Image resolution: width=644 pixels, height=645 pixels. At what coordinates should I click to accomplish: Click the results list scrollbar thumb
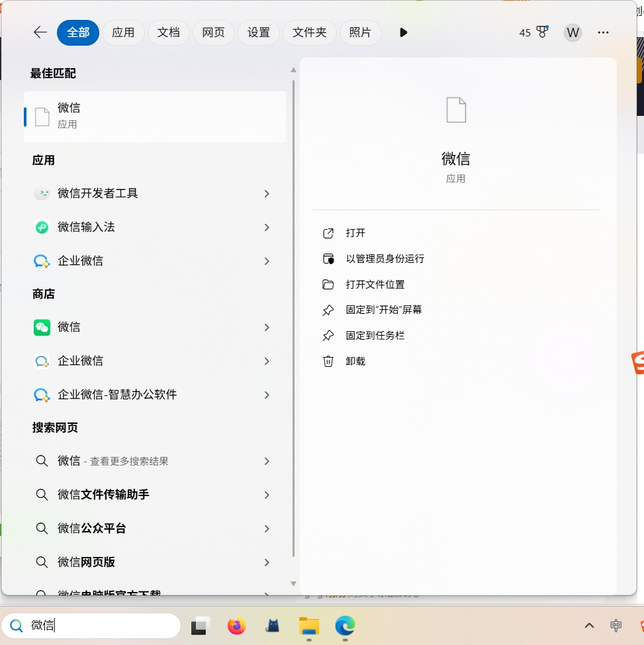293,318
